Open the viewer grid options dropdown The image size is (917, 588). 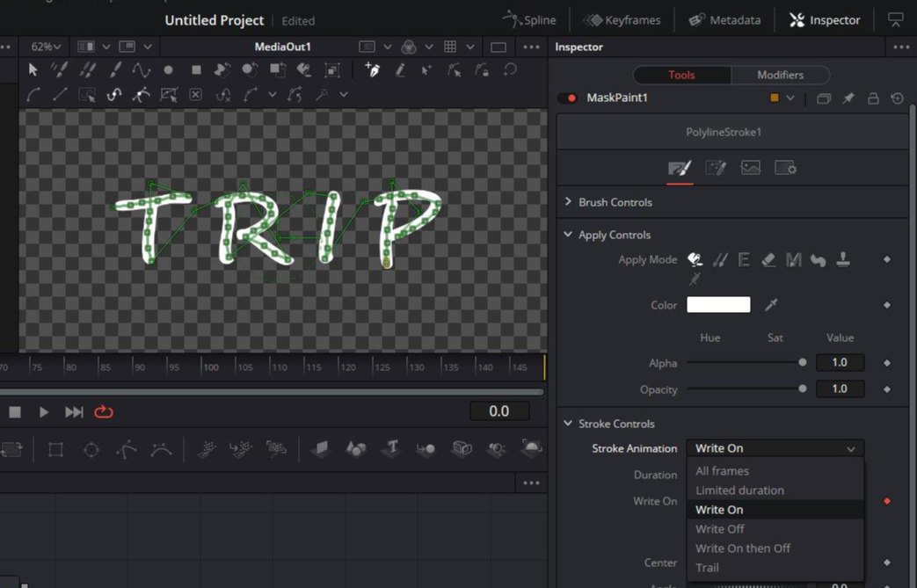pos(470,47)
